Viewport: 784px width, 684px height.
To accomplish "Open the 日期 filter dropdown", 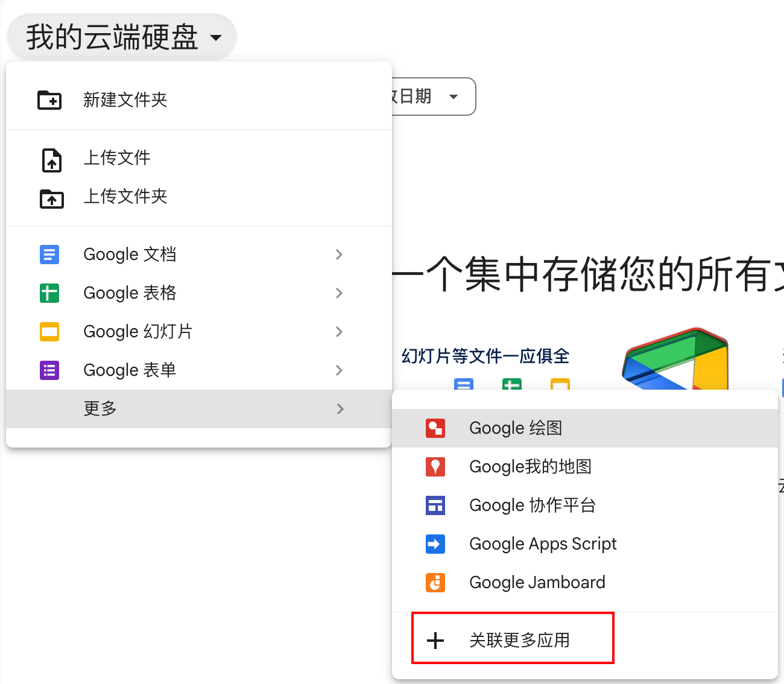I will tap(434, 97).
